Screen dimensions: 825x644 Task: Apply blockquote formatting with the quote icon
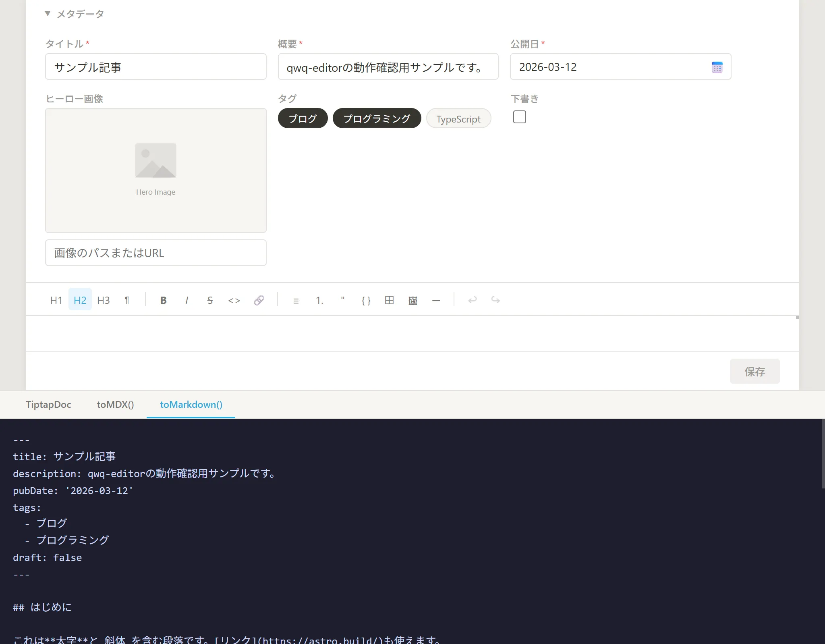coord(342,300)
